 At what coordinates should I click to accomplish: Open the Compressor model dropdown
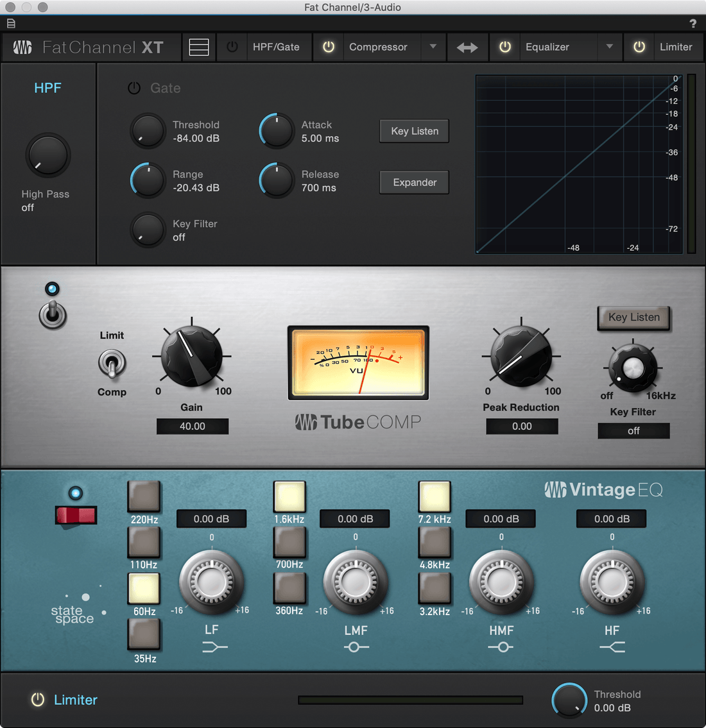point(433,47)
